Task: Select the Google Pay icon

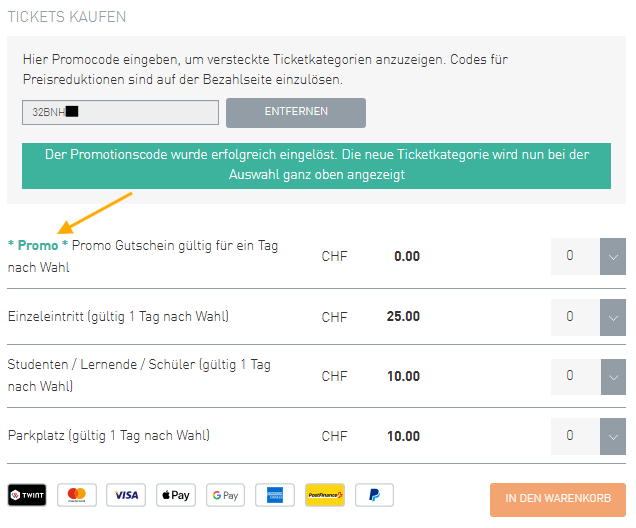Action: click(225, 495)
